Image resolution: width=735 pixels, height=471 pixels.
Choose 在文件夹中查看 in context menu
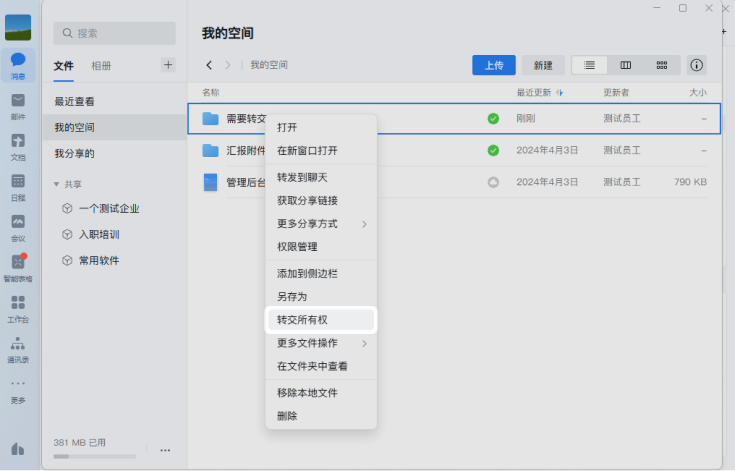[x=321, y=366]
